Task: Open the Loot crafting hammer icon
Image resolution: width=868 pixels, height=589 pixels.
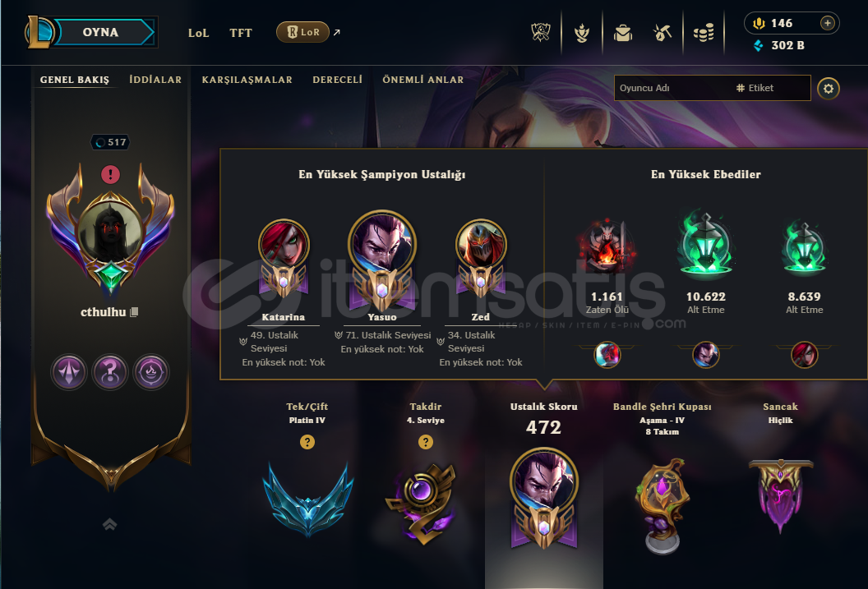Action: 662,33
